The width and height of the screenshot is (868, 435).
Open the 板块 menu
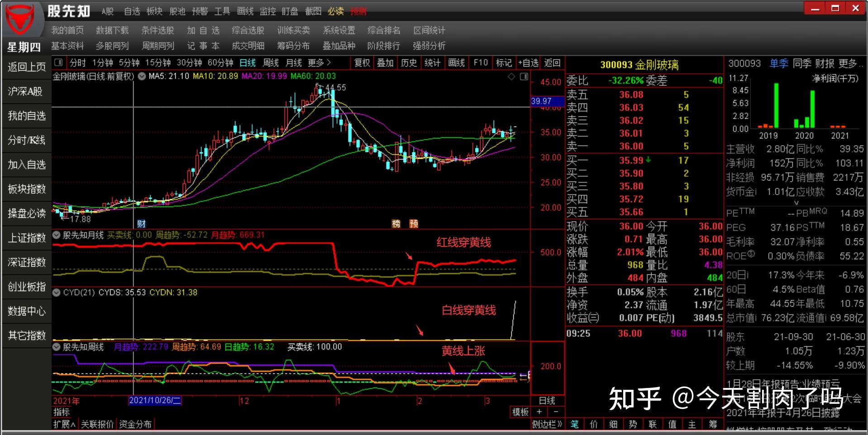(x=154, y=11)
